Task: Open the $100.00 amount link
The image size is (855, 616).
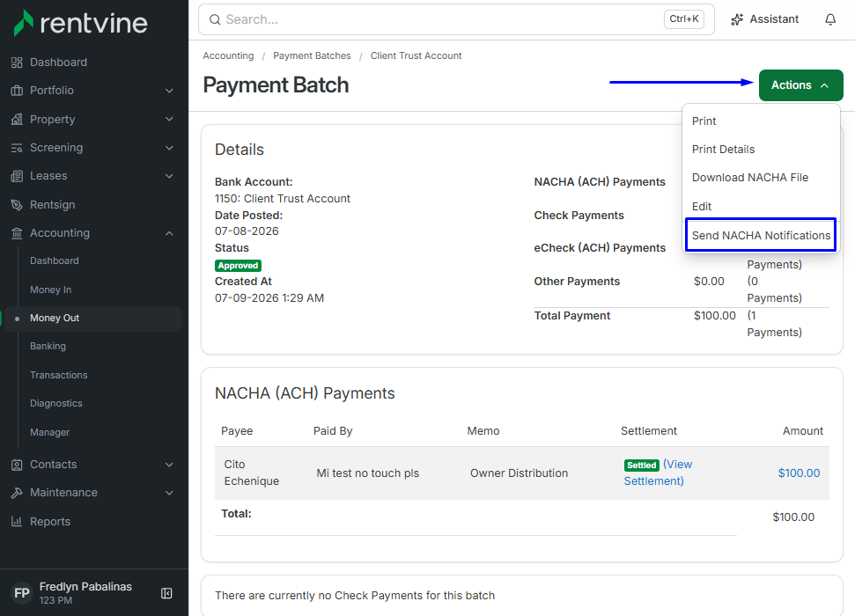Action: click(799, 473)
